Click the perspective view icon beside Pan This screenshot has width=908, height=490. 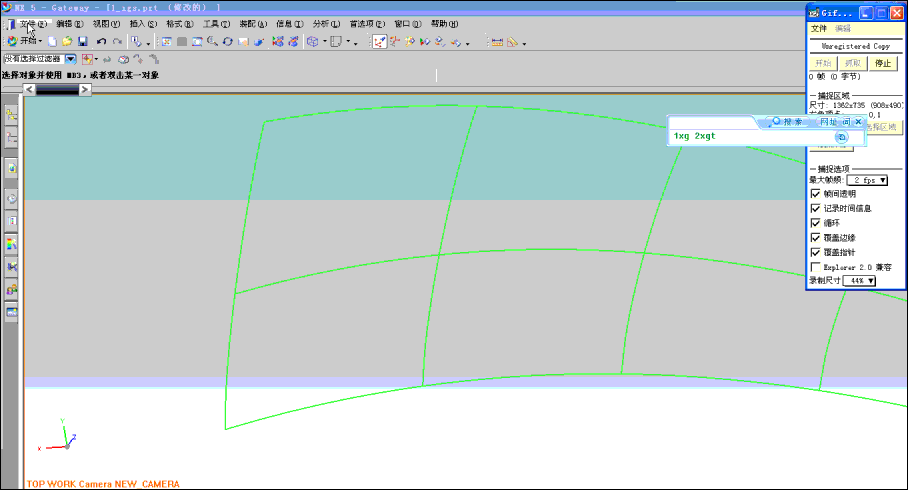click(x=258, y=42)
